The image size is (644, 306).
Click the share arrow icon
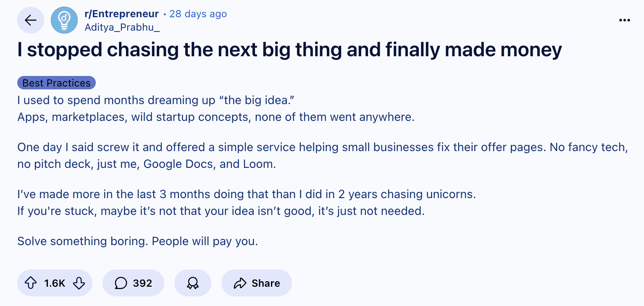click(x=239, y=283)
